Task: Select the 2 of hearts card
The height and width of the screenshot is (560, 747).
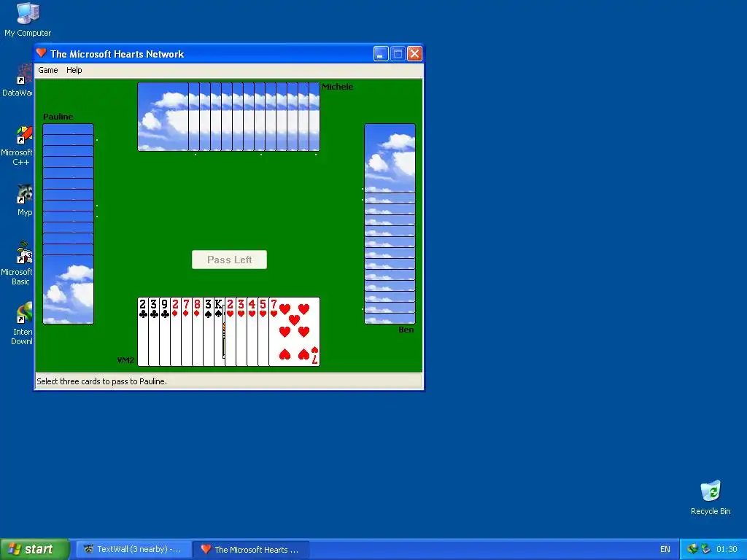Action: click(230, 332)
